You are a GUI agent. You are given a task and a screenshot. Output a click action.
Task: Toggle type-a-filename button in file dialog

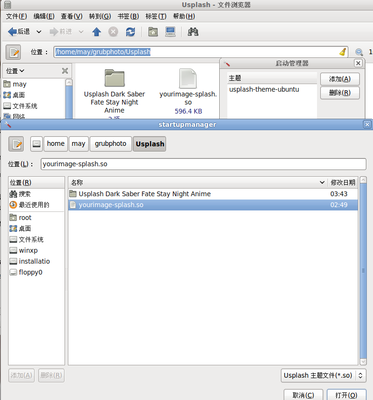(x=16, y=144)
